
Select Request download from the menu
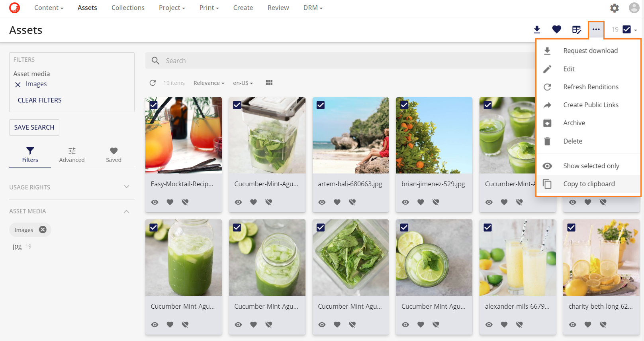[x=589, y=51]
